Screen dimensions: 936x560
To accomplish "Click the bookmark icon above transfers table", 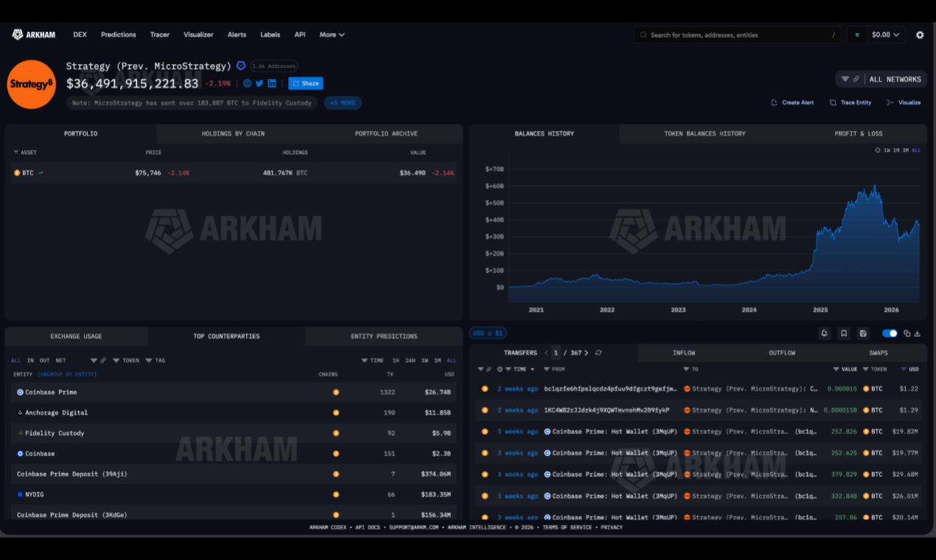I will 844,333.
